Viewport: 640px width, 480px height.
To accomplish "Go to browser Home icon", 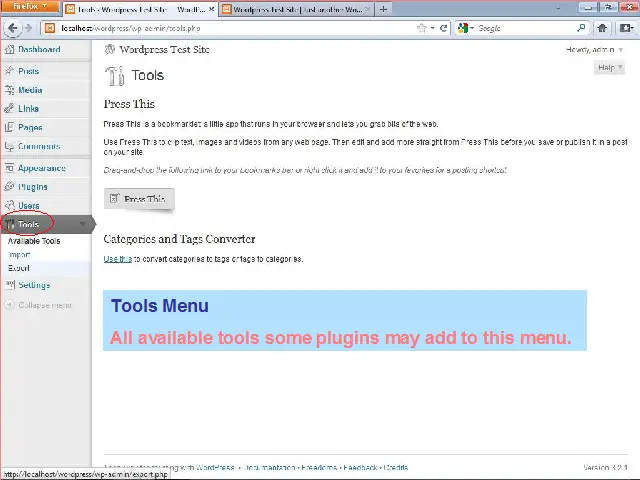I will (x=602, y=28).
